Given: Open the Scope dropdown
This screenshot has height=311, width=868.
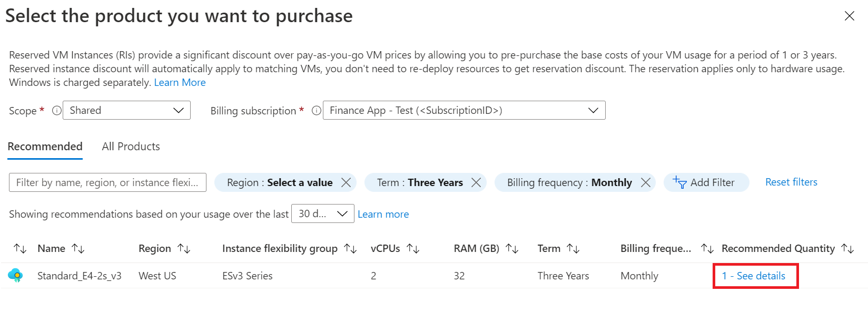Looking at the screenshot, I should [126, 110].
